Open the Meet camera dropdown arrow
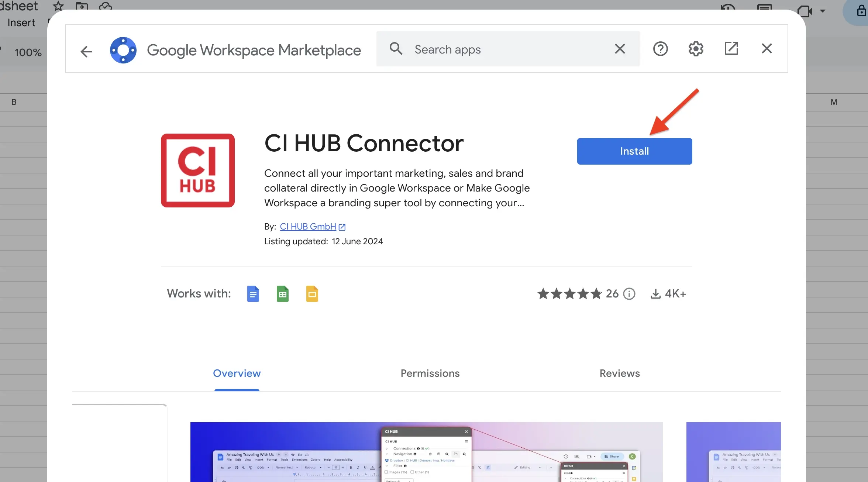868x482 pixels. coord(823,11)
